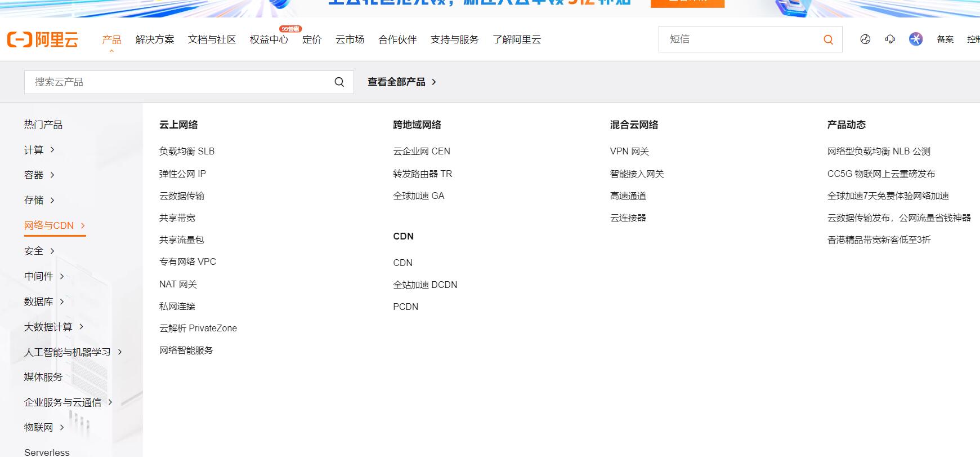980x457 pixels.
Task: Expand the 容器 category chevron
Action: coord(52,175)
